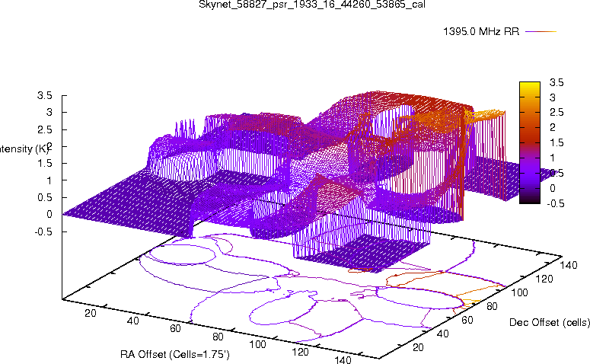
Task: Click the color bar gradient scale
Action: point(530,142)
